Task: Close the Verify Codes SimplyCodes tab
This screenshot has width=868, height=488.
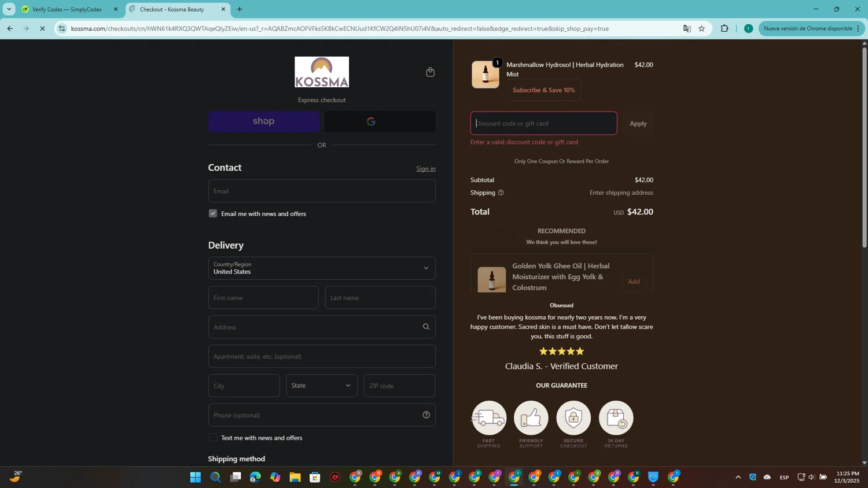Action: tap(116, 9)
